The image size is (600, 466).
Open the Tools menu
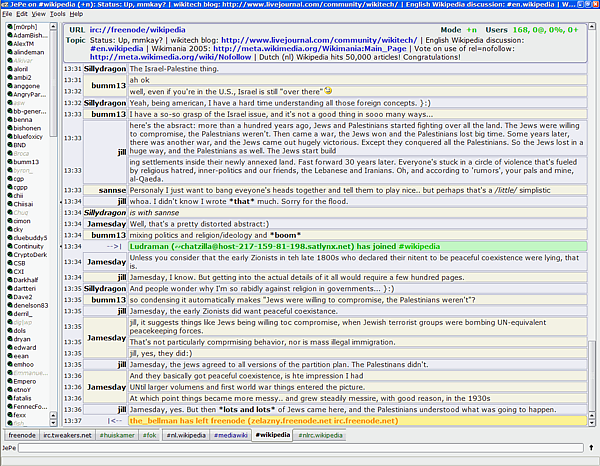click(57, 15)
